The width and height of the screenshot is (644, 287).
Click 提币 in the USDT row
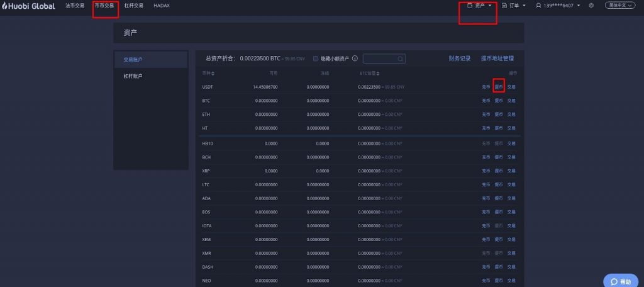[499, 87]
